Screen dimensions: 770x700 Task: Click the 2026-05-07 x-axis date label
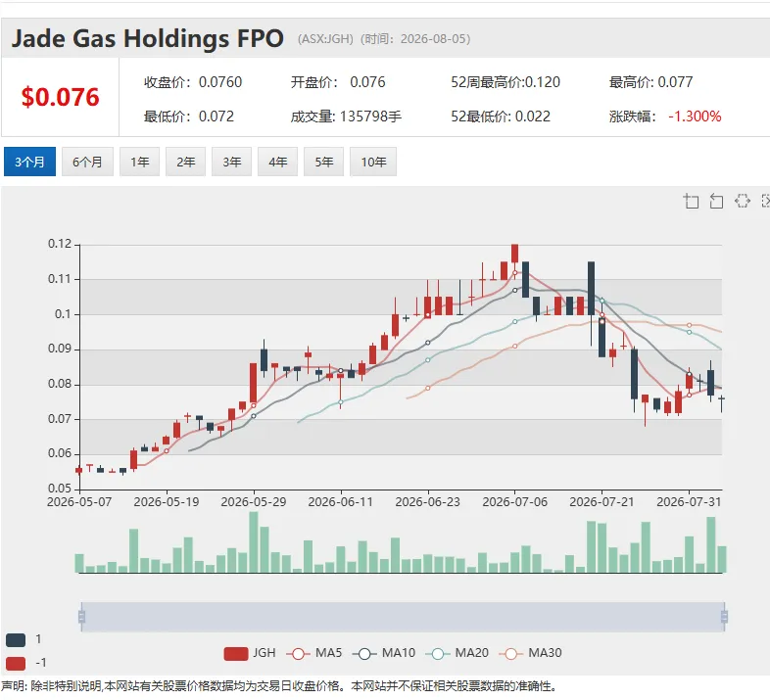click(x=79, y=501)
